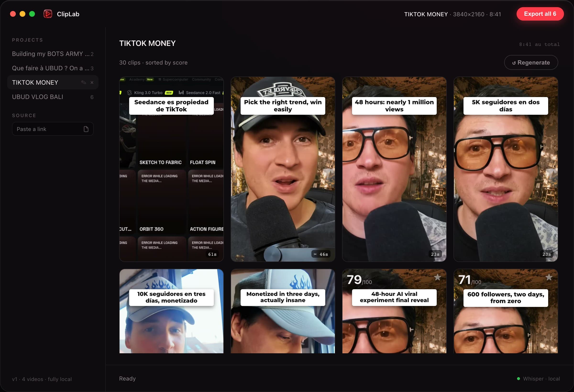The image size is (574, 392).
Task: Click the file icon in the source field
Action: tap(86, 129)
